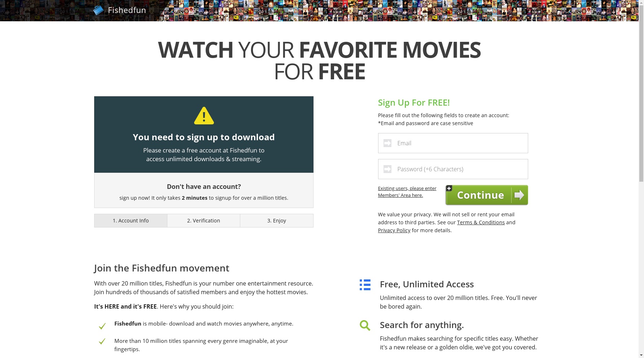Click the arrow icon on the Continue button

[x=519, y=195]
